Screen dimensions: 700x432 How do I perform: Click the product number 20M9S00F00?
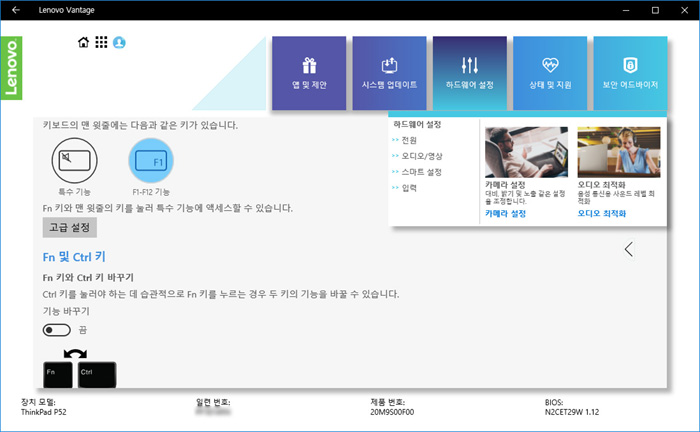pyautogui.click(x=392, y=412)
